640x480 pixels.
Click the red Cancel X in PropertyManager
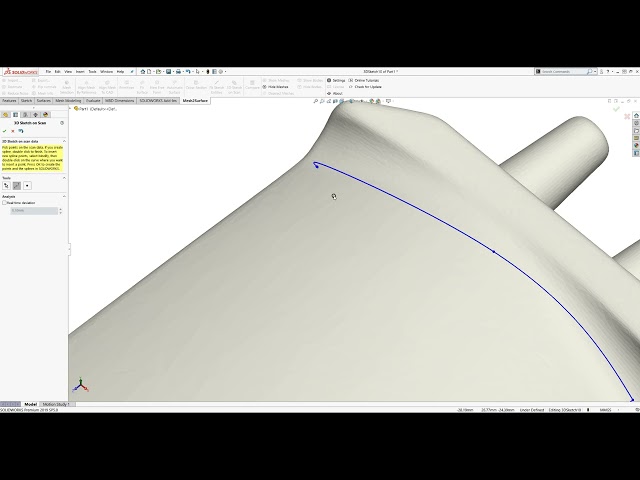13,131
